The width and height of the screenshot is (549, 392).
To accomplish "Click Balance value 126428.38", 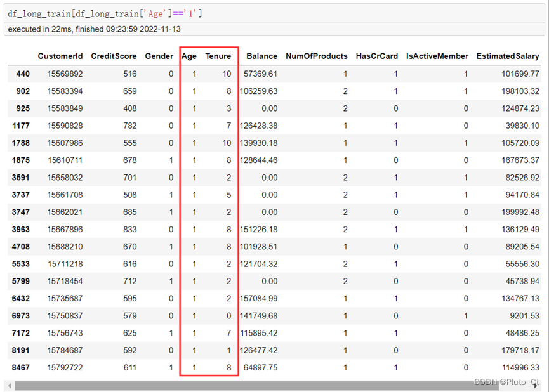I will [x=259, y=126].
